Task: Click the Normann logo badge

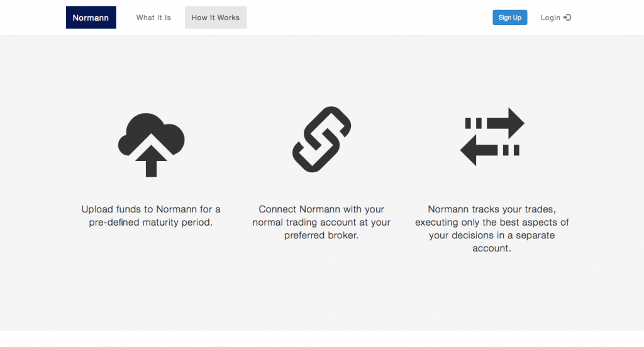Action: 91,18
